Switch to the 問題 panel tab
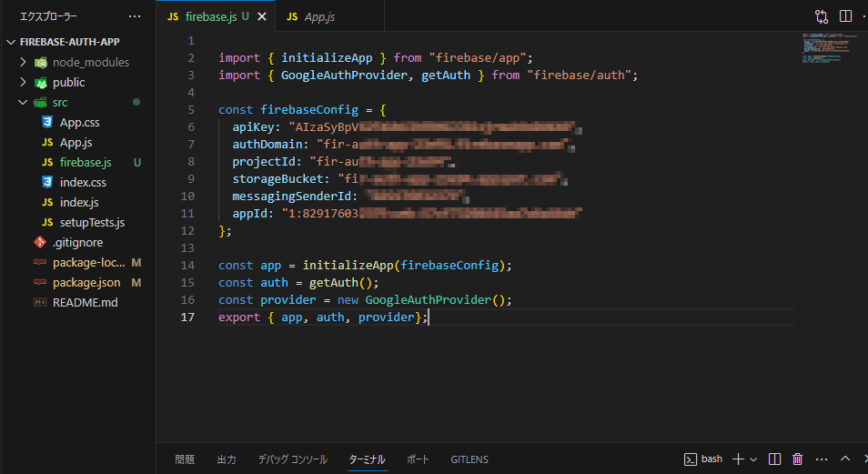 click(185, 459)
